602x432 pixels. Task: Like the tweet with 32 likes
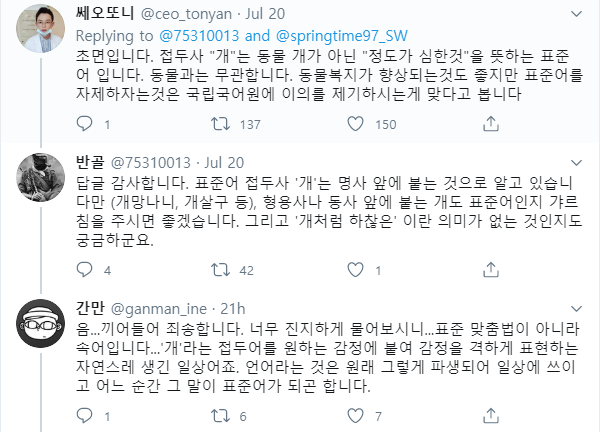click(349, 269)
